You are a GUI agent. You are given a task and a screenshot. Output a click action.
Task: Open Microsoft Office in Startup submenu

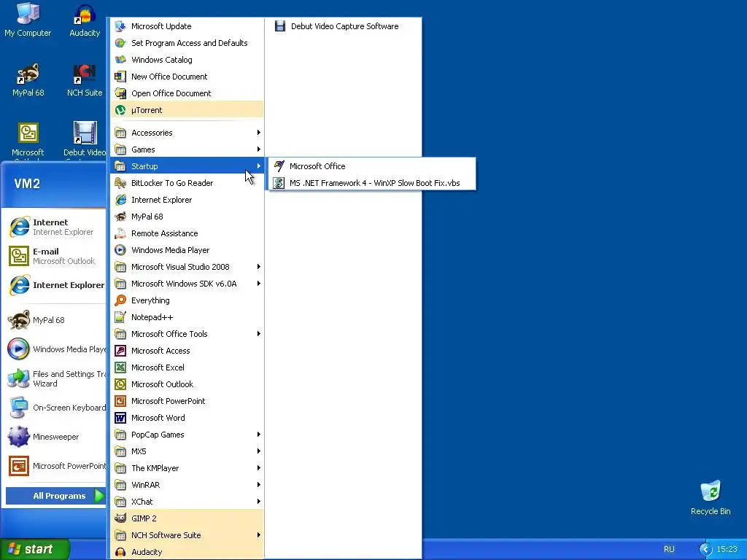(x=372, y=166)
